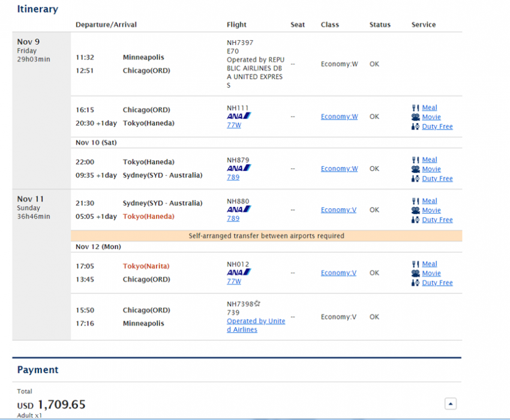
Task: Open the Economy:V class link for NH012
Action: 338,273
